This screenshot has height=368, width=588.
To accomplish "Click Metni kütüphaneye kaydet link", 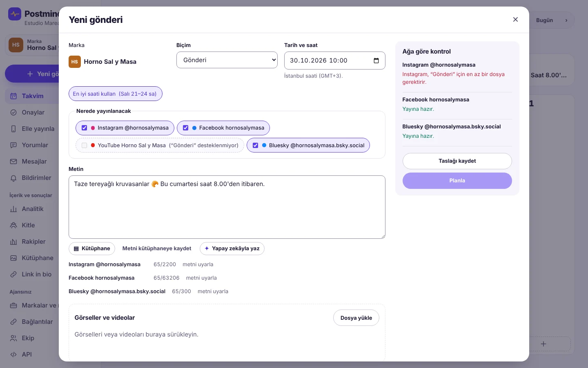I will click(x=157, y=249).
